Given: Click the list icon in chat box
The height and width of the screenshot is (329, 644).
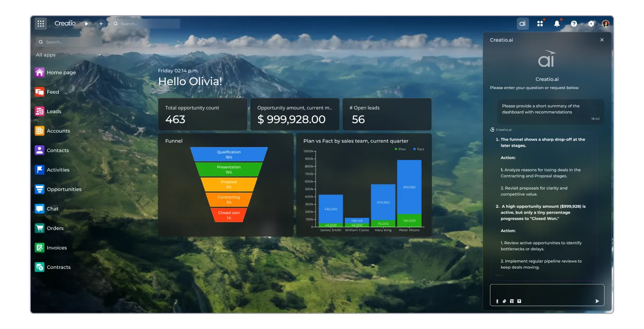Looking at the screenshot, I should [x=512, y=301].
